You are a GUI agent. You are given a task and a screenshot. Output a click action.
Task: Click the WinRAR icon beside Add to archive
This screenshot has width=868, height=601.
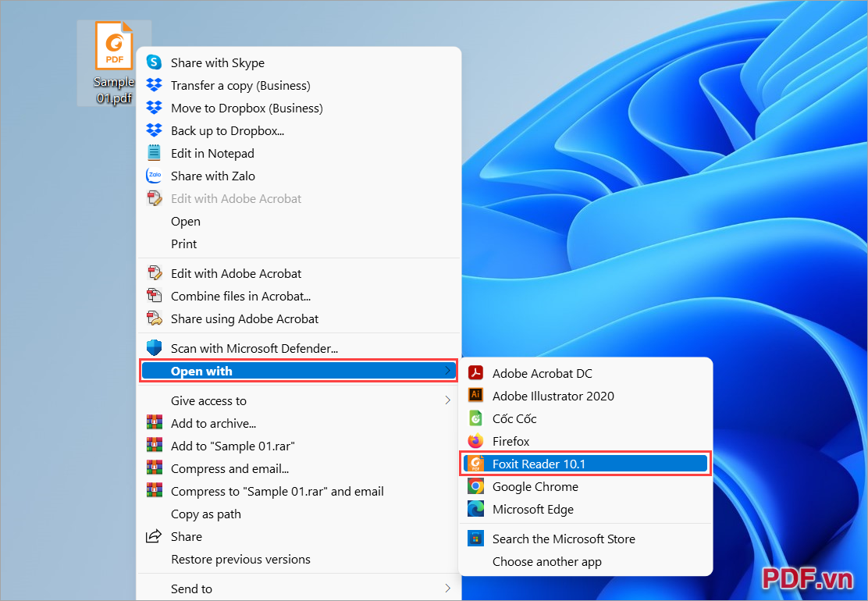(154, 423)
